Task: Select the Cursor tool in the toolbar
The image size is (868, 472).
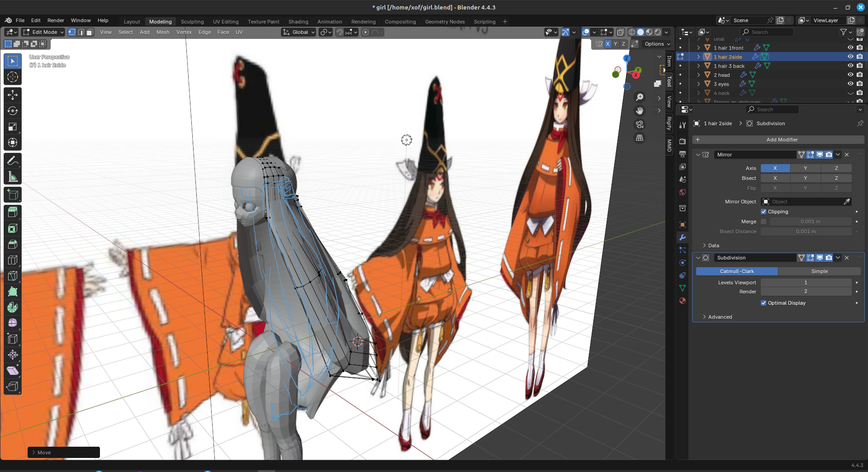Action: pyautogui.click(x=13, y=77)
